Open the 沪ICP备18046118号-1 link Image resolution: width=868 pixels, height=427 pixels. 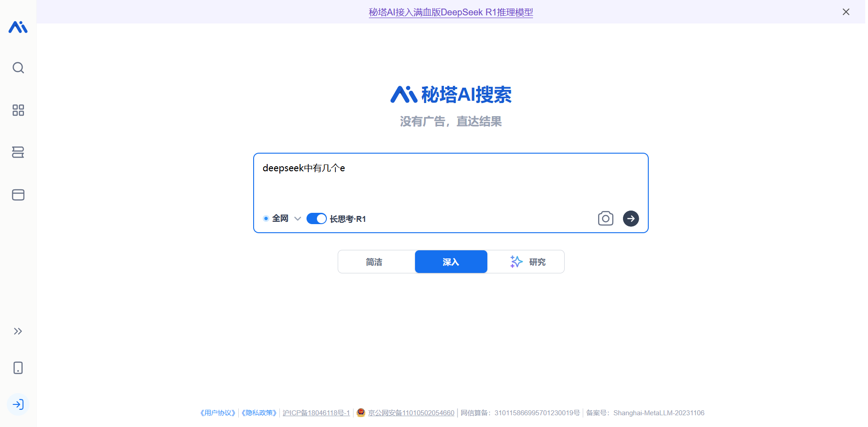[316, 413]
